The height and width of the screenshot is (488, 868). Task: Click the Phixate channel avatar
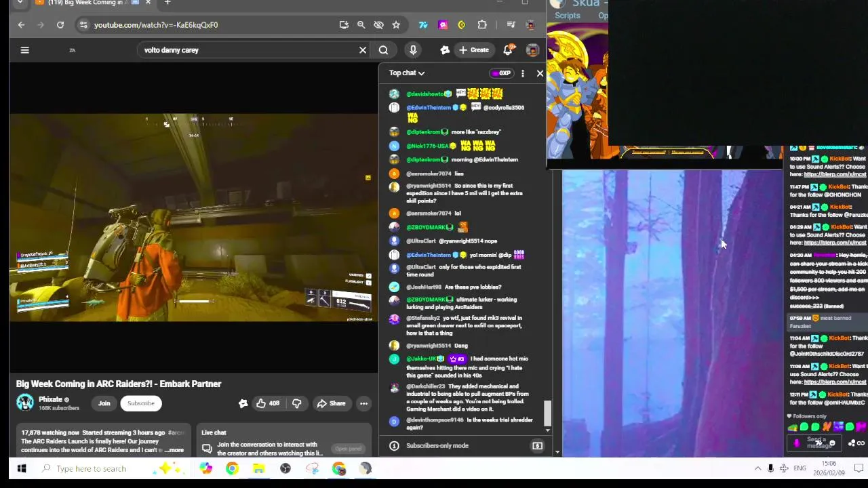point(25,403)
